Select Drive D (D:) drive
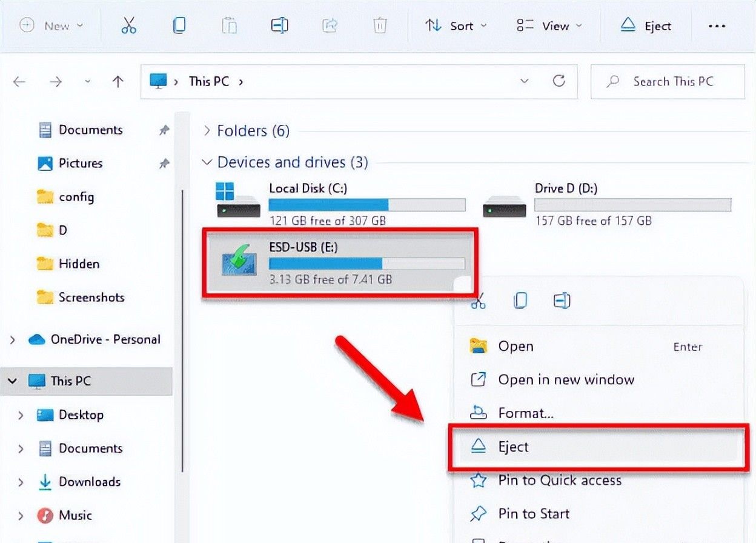The width and height of the screenshot is (756, 543). pyautogui.click(x=606, y=204)
